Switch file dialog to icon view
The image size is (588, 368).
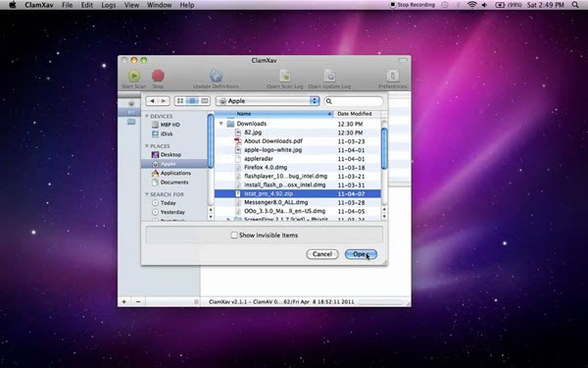(180, 101)
